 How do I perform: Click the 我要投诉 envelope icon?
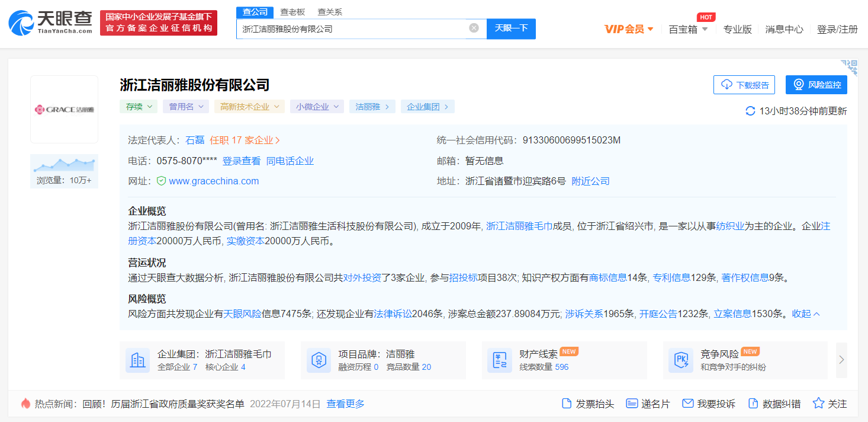point(687,404)
